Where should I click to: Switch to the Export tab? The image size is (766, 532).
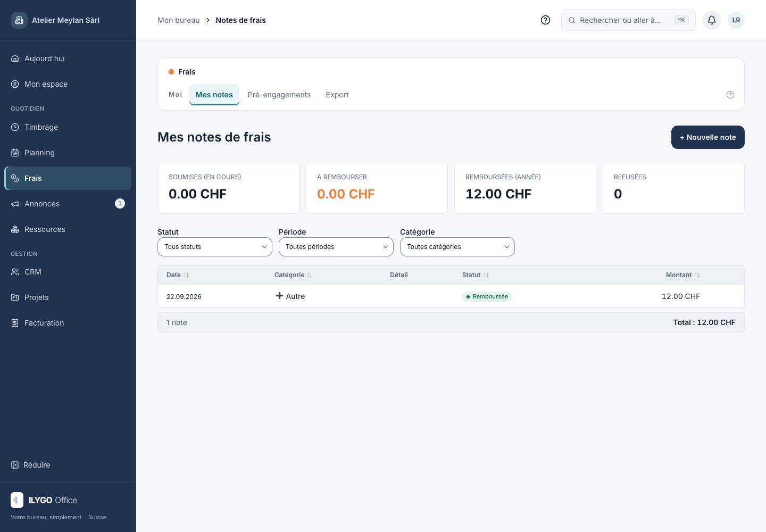pos(337,95)
